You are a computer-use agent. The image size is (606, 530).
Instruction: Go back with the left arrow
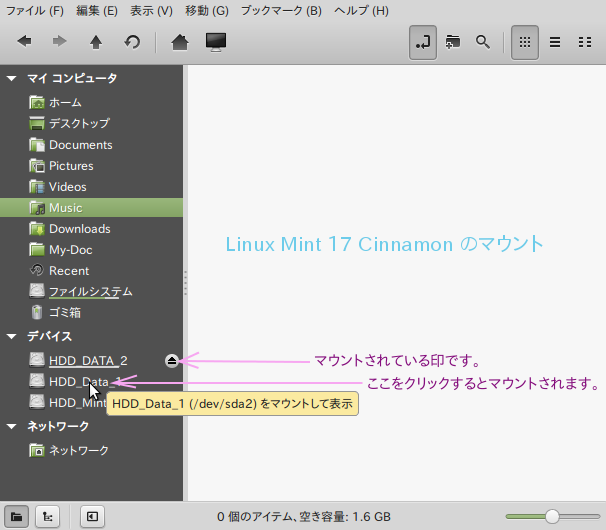coord(24,41)
